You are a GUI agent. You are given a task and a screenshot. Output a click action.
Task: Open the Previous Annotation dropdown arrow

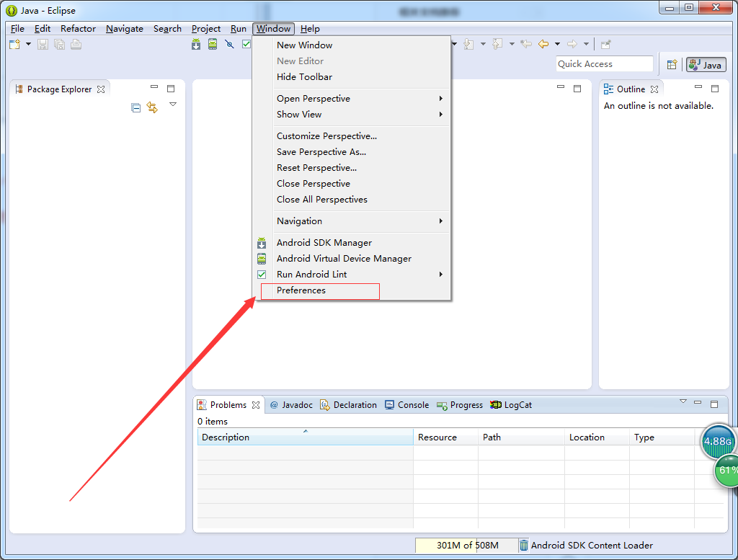512,44
